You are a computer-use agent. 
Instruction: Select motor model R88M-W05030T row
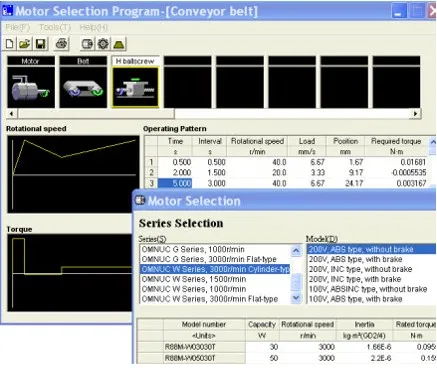click(287, 358)
